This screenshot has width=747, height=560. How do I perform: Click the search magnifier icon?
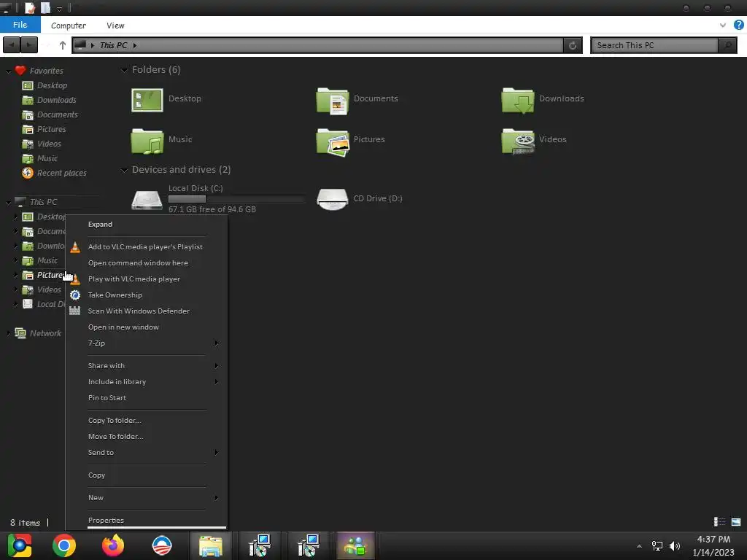pos(727,45)
